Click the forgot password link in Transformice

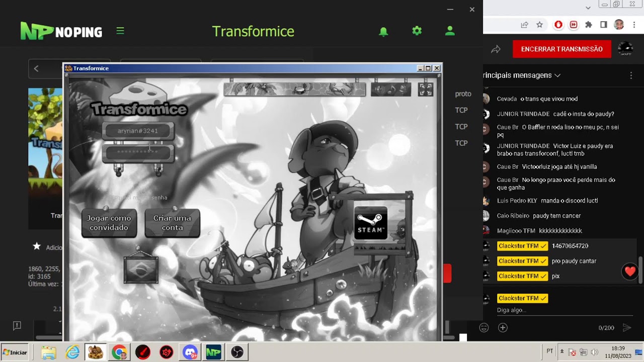coord(139,198)
